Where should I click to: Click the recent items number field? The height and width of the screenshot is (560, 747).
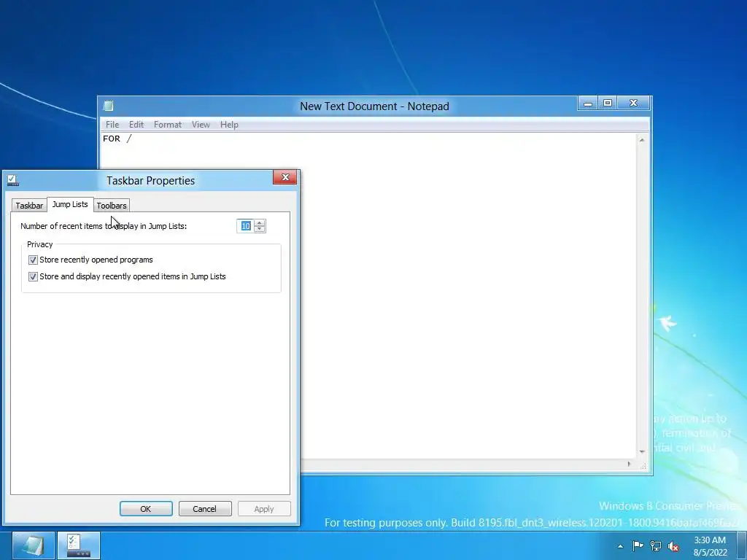245,226
